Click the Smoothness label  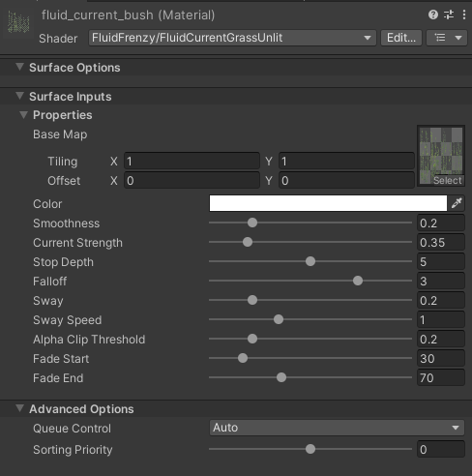tap(66, 223)
